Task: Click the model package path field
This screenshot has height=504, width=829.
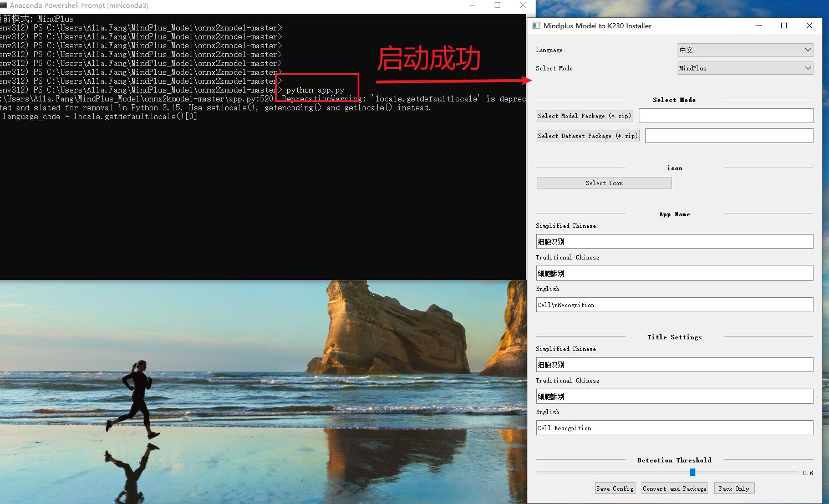Action: coord(725,116)
